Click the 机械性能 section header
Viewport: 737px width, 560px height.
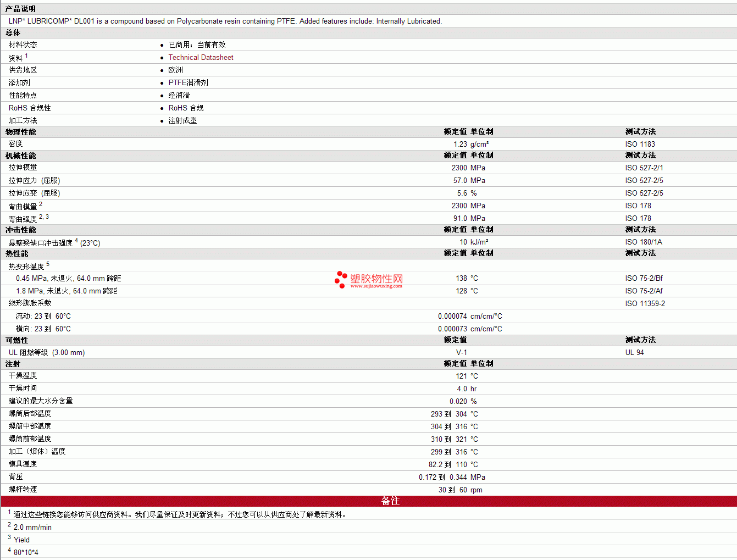click(x=20, y=156)
